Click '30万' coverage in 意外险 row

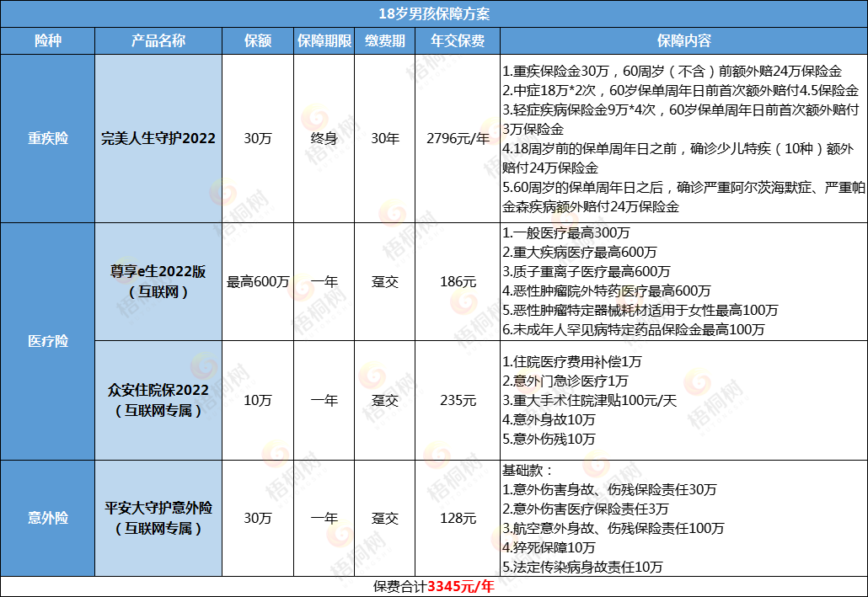[258, 518]
